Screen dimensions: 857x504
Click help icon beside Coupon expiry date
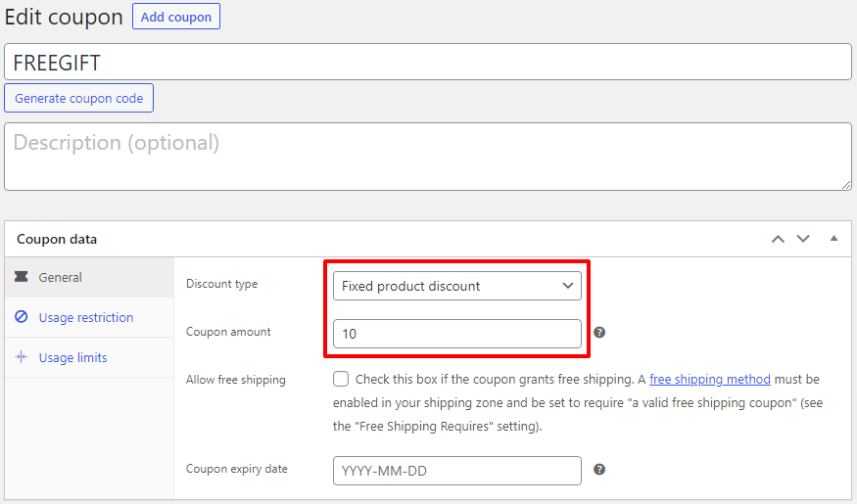pos(599,470)
